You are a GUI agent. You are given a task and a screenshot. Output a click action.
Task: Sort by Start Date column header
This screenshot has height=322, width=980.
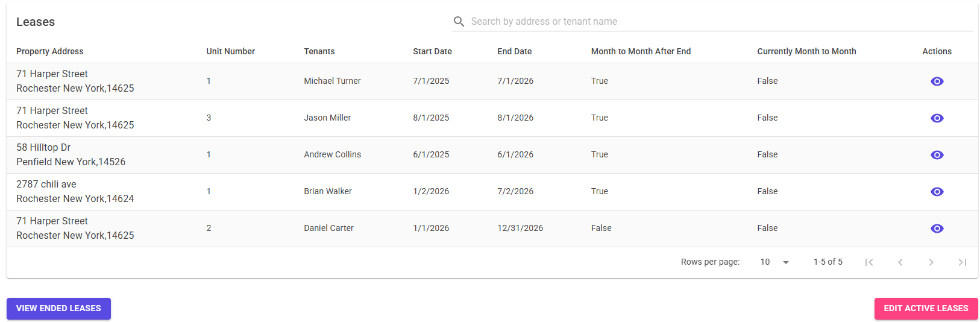click(x=432, y=51)
